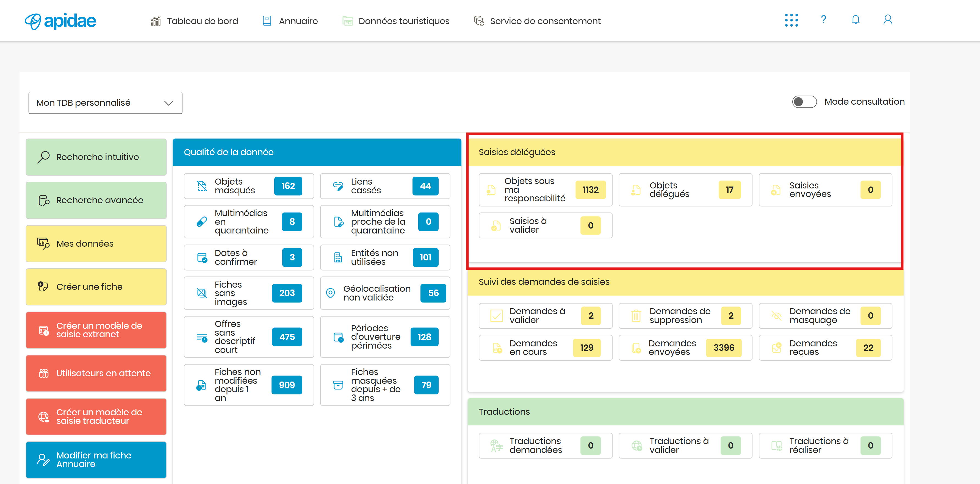Open the notifications bell
The image size is (980, 484).
click(x=856, y=20)
